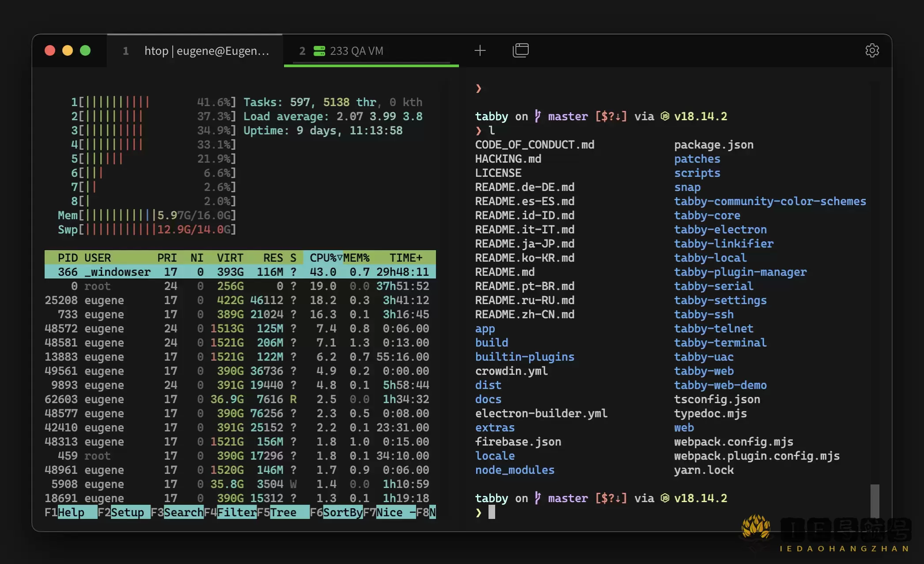Click the package.json file name

tap(714, 145)
